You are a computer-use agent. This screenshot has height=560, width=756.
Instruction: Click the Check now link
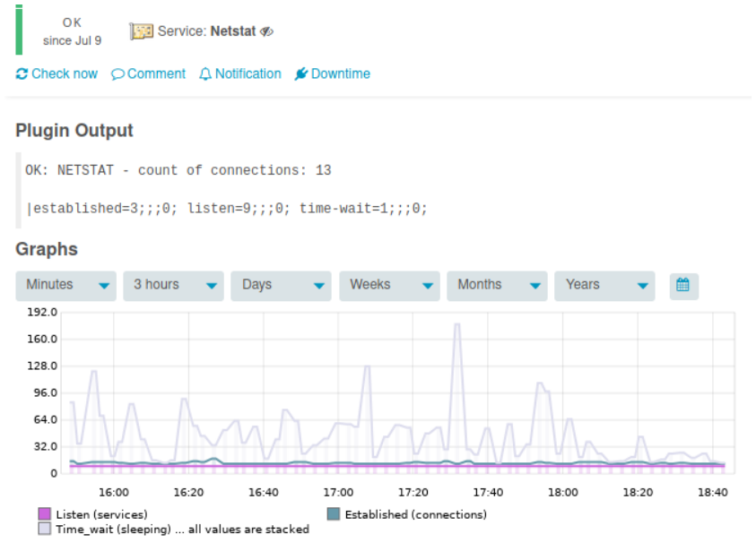56,73
